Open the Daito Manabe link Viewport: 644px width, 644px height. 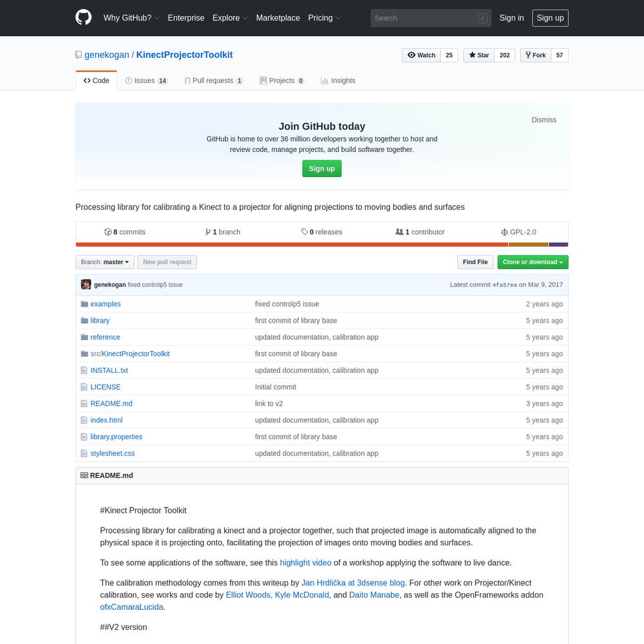click(x=374, y=594)
